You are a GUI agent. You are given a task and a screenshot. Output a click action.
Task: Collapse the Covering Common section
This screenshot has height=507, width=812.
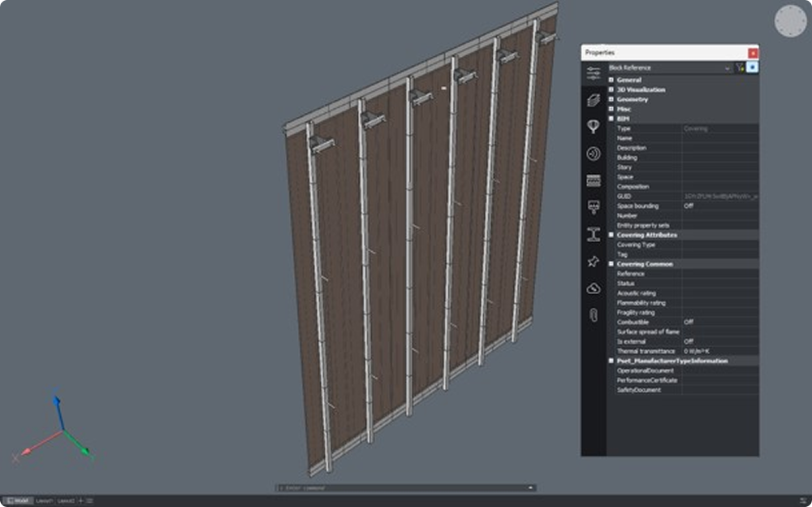[x=611, y=264]
